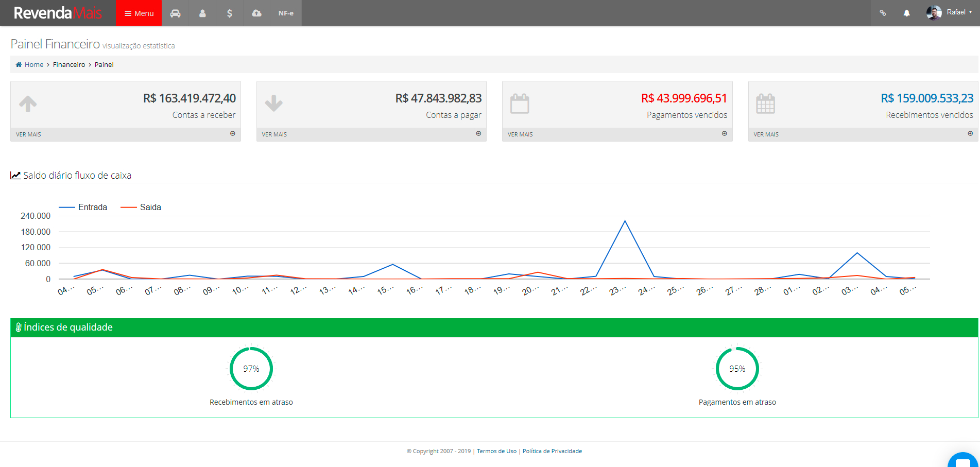This screenshot has width=980, height=467.
Task: Expand the Rafael user dropdown
Action: (949, 12)
